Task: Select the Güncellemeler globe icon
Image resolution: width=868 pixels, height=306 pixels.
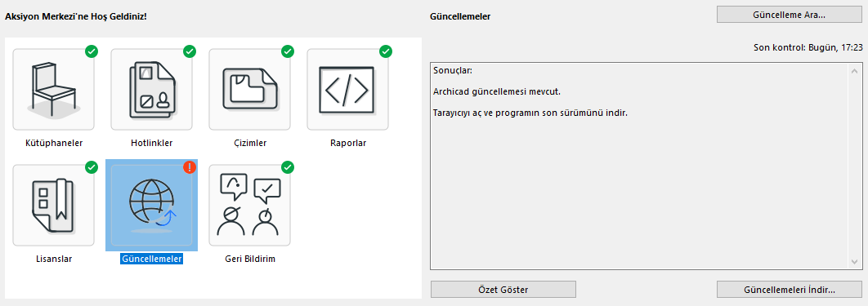Action: (152, 205)
